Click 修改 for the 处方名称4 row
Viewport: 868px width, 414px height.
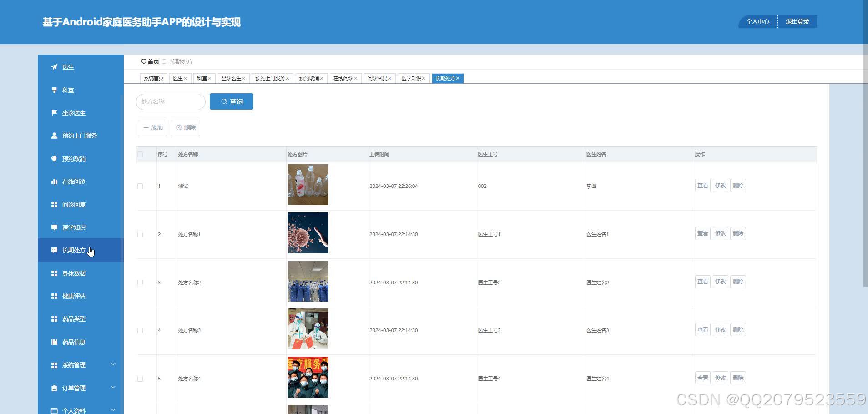(721, 378)
